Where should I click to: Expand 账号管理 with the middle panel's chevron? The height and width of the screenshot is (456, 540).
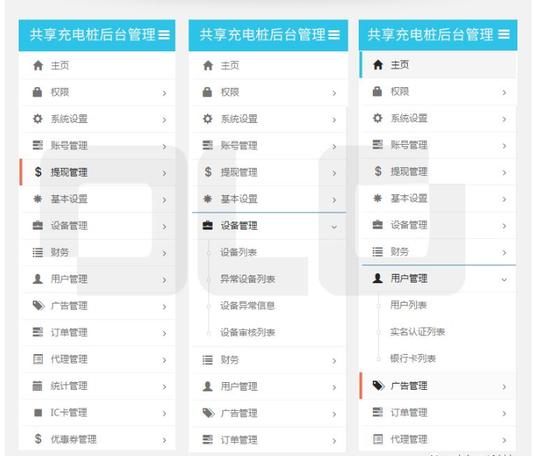click(334, 147)
